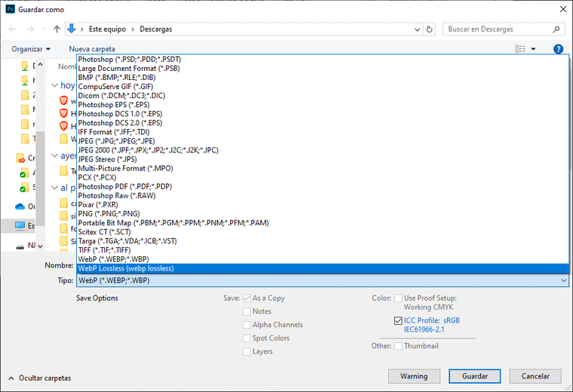Click the Cancelar button

535,376
